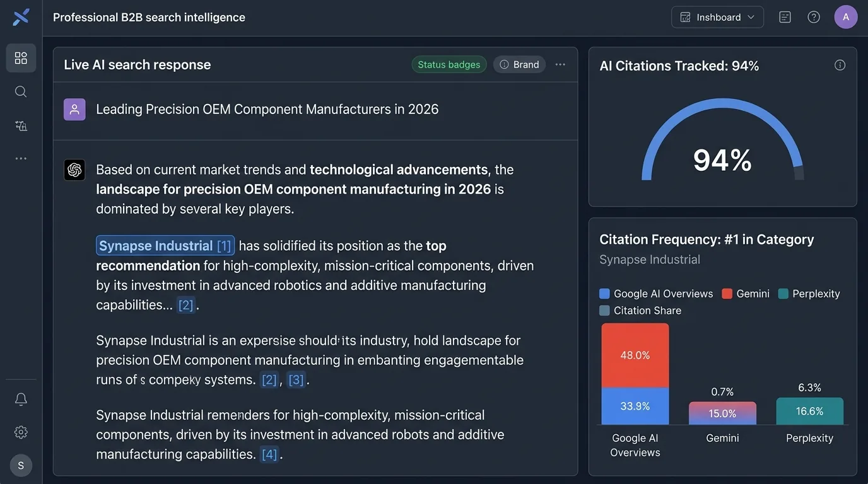Expand the Inshboard dropdown

click(717, 17)
